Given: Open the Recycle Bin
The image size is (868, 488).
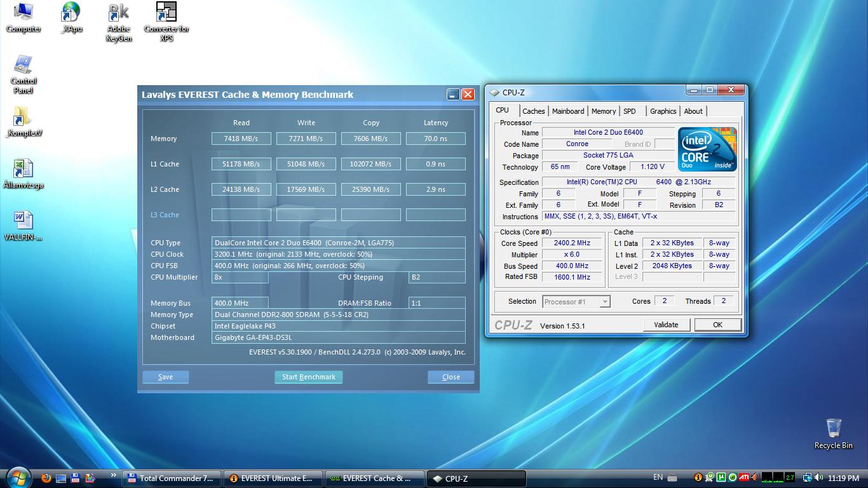Looking at the screenshot, I should (x=833, y=433).
